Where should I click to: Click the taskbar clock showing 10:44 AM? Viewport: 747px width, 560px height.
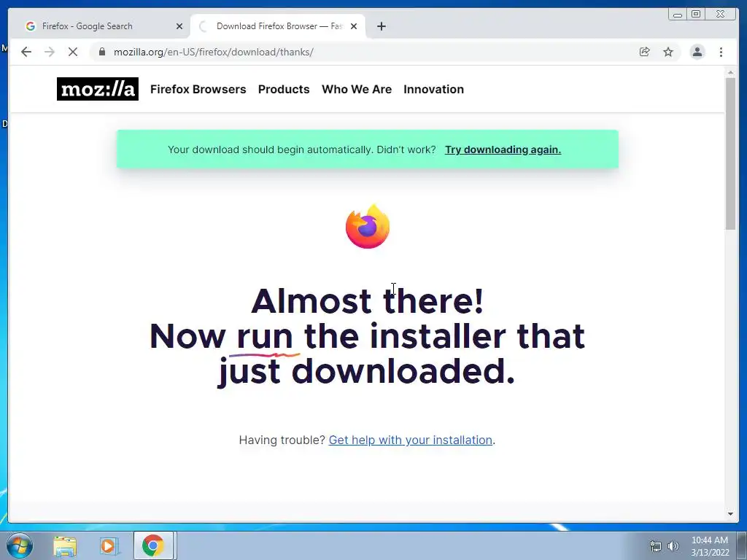(710, 545)
